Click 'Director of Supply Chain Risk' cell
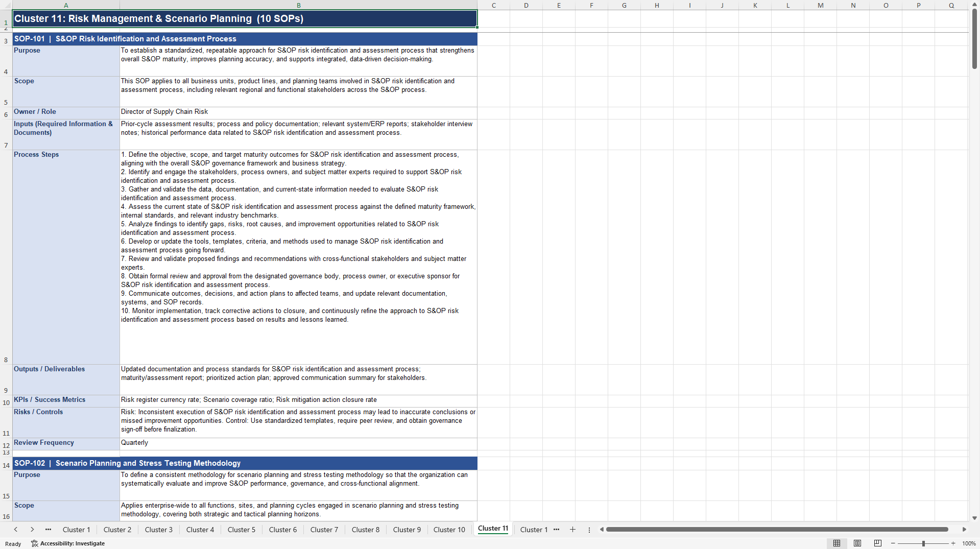Viewport: 980px width, 549px height. pos(298,113)
